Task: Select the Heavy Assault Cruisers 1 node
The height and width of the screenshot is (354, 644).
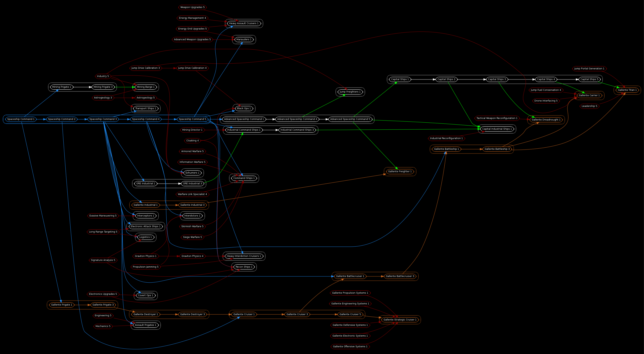Action: click(244, 23)
